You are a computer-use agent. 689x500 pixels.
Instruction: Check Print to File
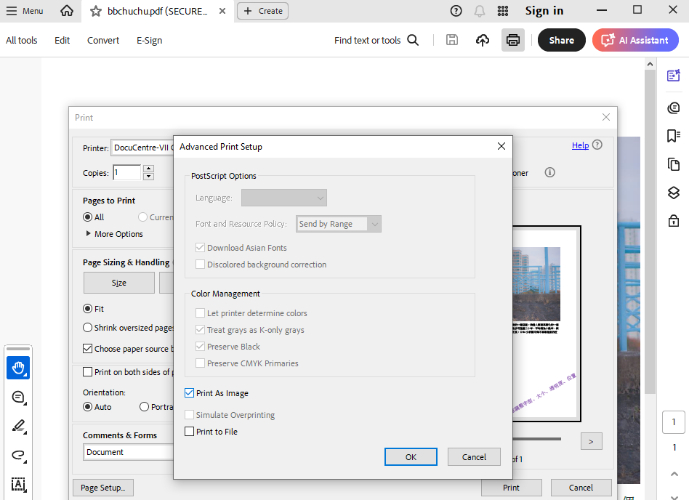pos(189,431)
